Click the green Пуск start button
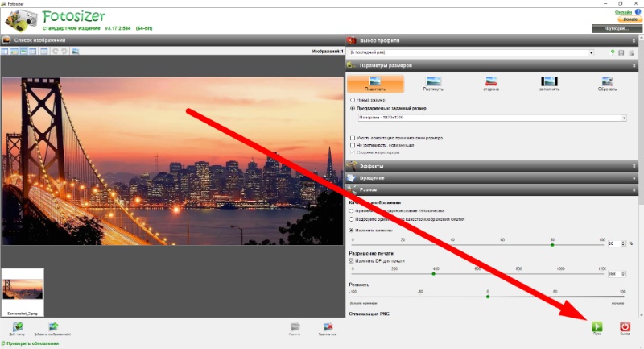 597,326
